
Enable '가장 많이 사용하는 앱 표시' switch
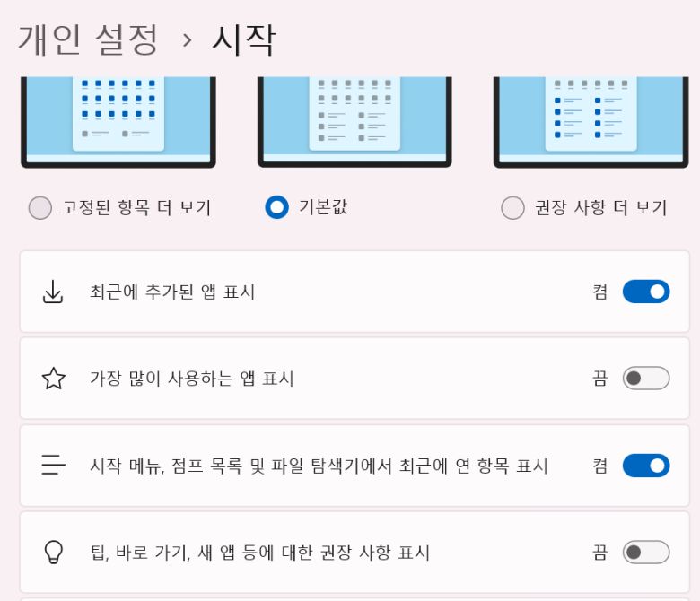646,378
